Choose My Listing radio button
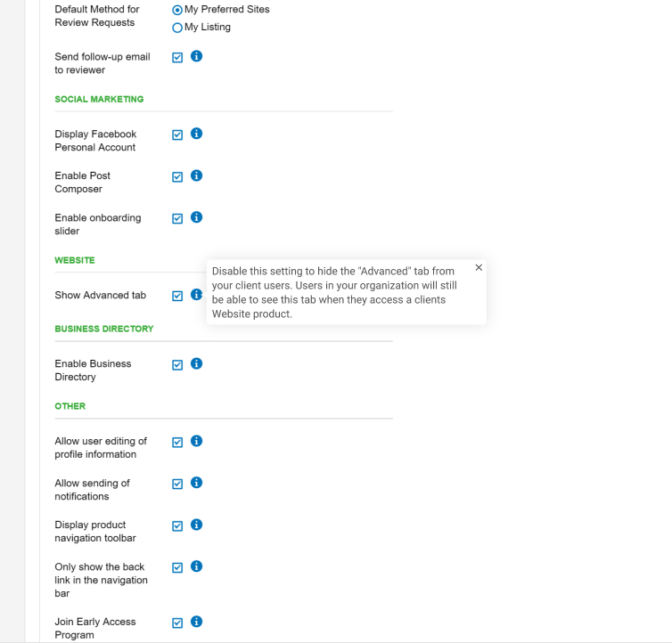This screenshot has height=643, width=672. click(x=177, y=28)
